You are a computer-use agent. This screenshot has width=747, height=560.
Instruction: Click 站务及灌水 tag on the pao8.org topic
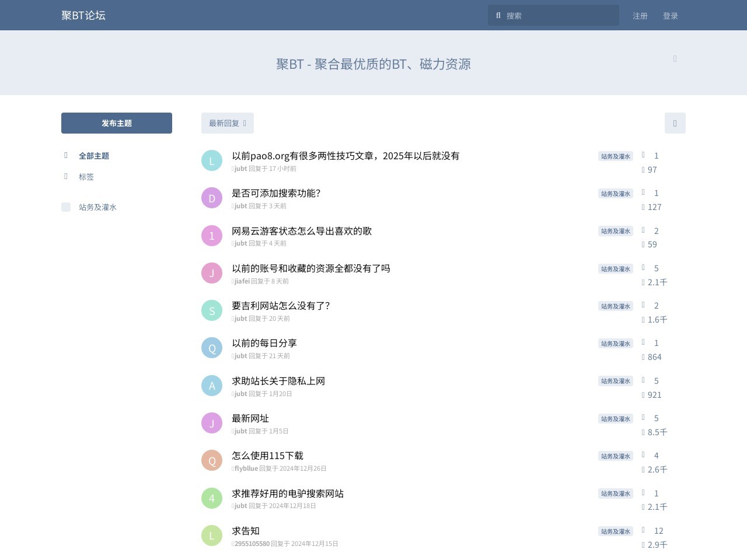point(616,156)
